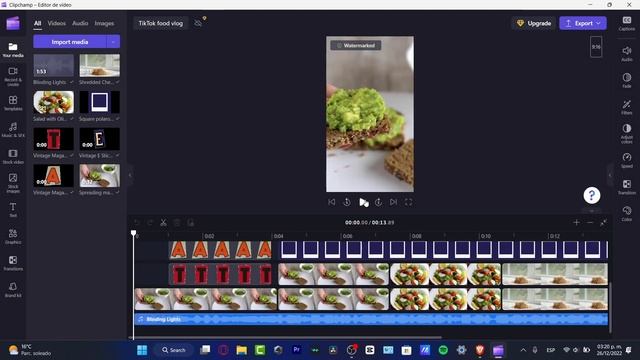Screen dimensions: 640x360
Task: Select the letter A sticker clip on timeline
Action: 220,250
